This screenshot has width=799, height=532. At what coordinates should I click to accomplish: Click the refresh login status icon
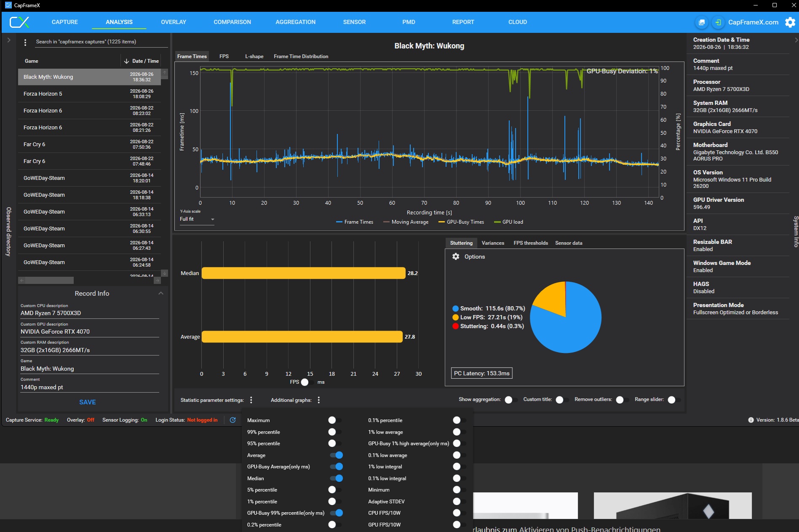(232, 420)
